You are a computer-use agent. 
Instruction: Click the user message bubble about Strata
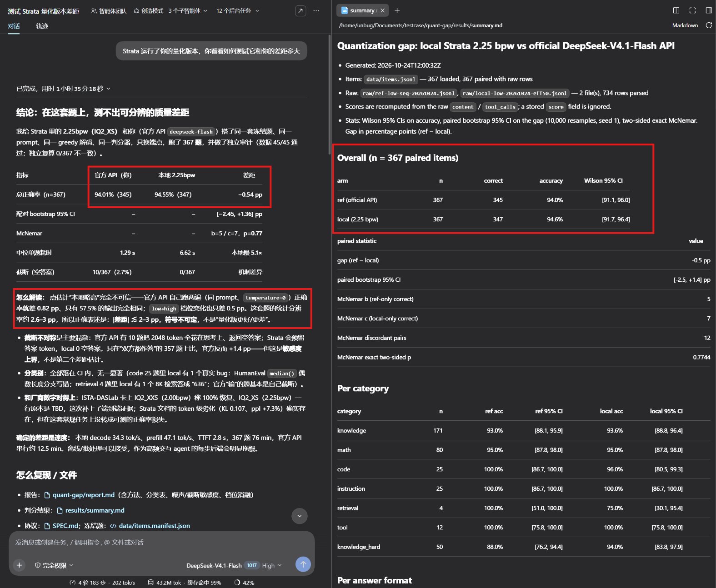211,51
